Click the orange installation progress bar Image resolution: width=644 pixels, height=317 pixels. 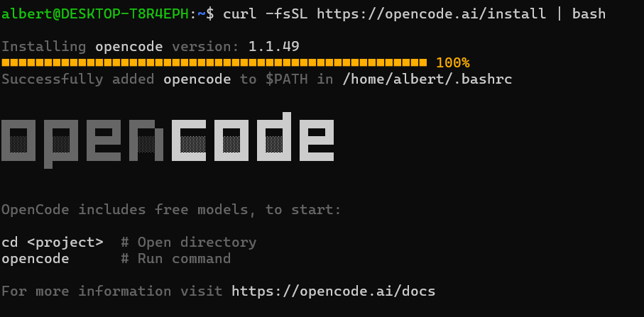pyautogui.click(x=214, y=62)
